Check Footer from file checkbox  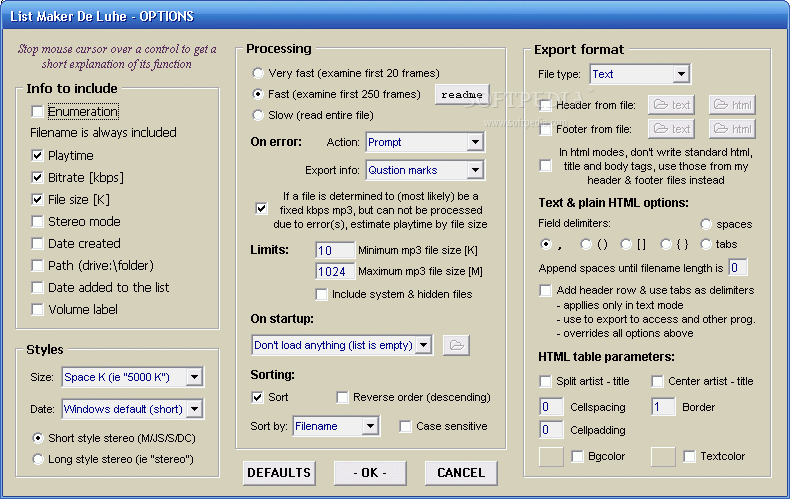pyautogui.click(x=545, y=130)
